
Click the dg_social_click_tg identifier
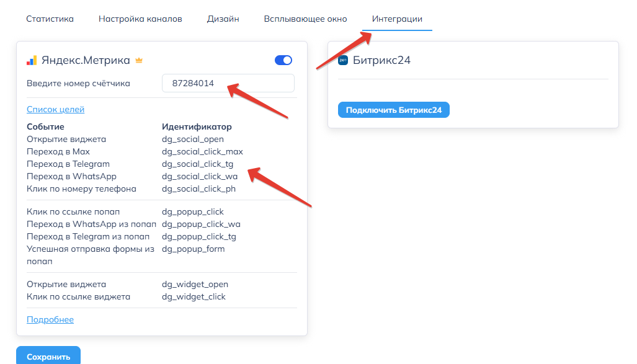tap(197, 164)
